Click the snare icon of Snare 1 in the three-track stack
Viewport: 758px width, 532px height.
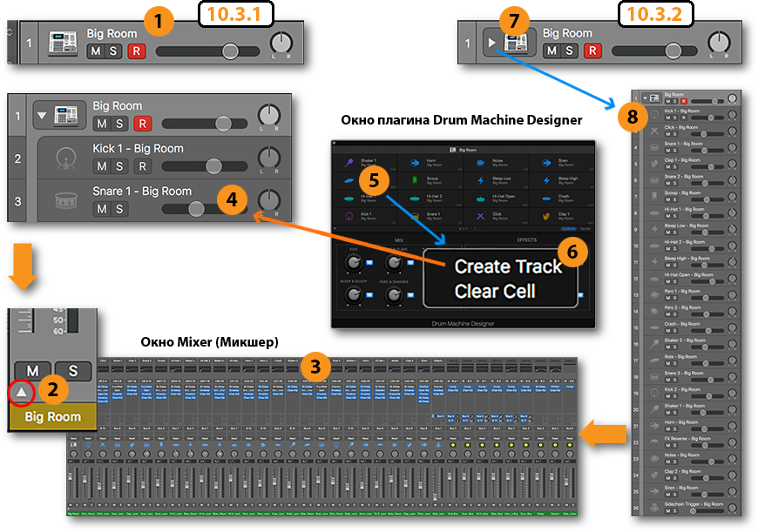65,200
